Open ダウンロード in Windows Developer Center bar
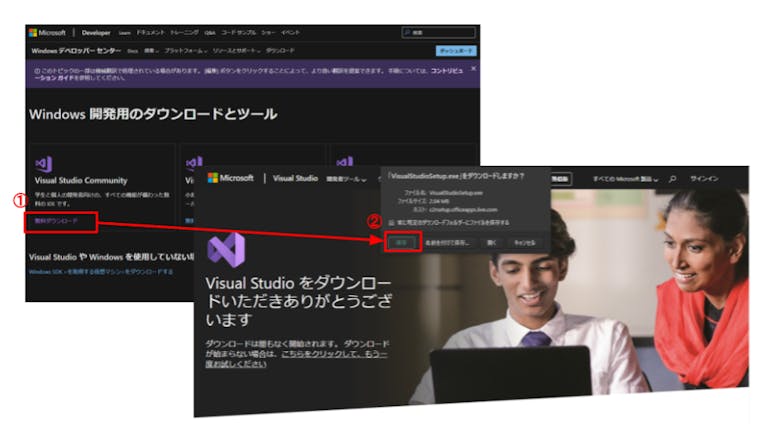 click(280, 51)
